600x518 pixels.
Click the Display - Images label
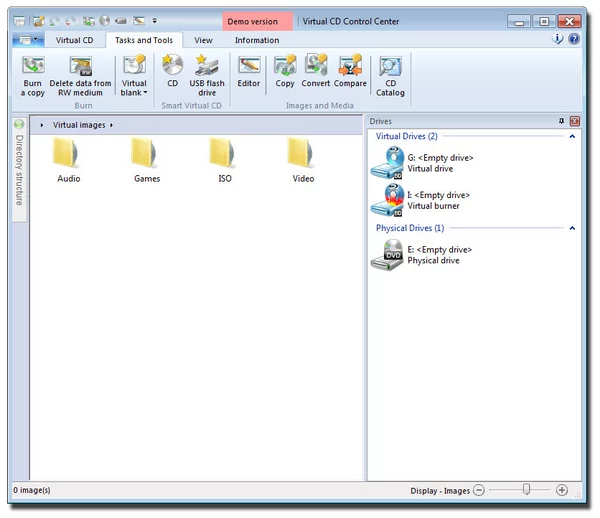click(x=440, y=490)
